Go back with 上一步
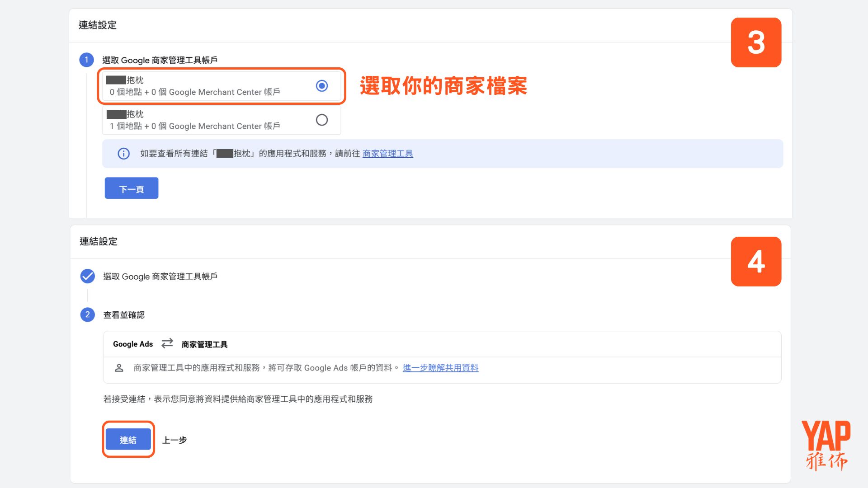Screen dimensions: 868x488 175,440
